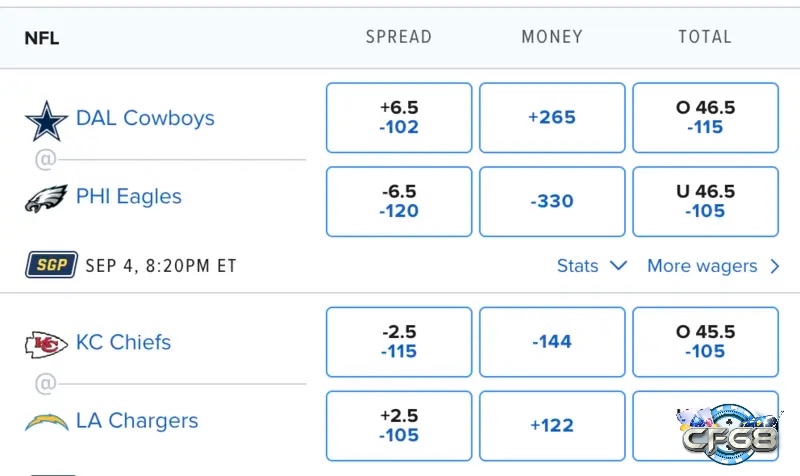Open the SGP same game parlay badge

coord(51,265)
